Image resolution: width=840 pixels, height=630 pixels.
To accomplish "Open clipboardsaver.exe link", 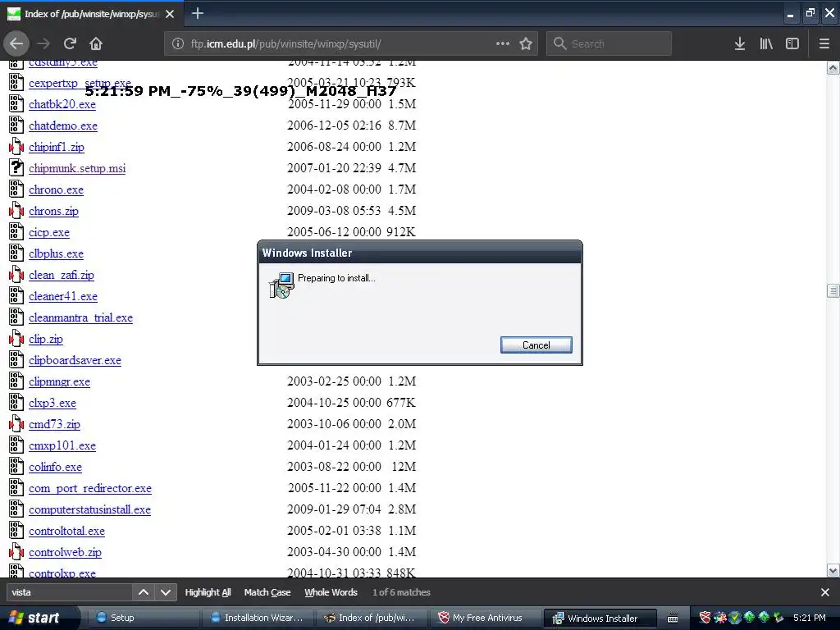I will tap(75, 361).
